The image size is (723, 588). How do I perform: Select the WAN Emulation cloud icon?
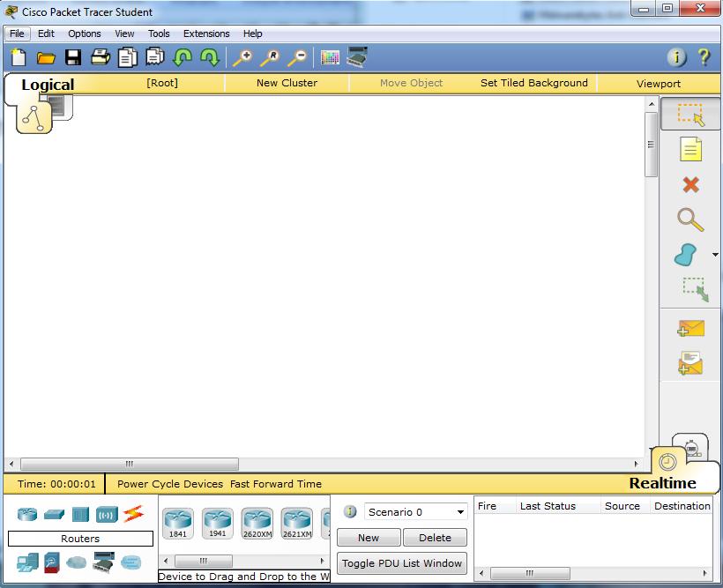pyautogui.click(x=77, y=562)
